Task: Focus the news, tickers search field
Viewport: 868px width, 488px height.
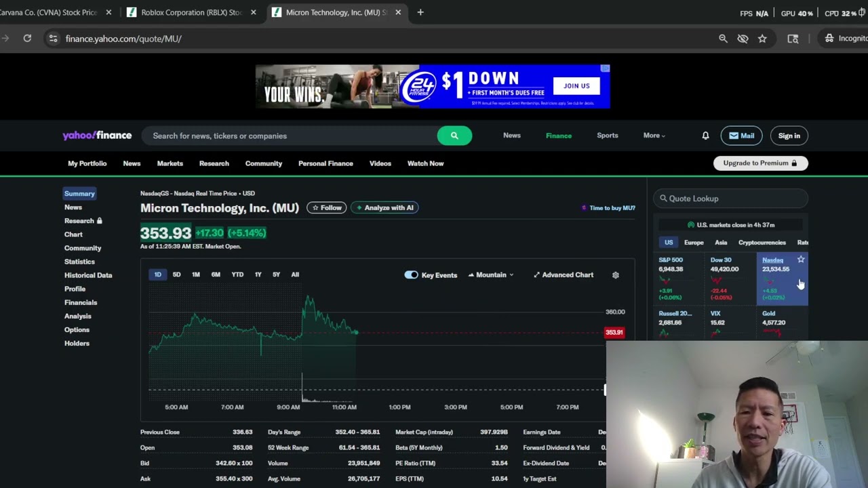Action: [x=289, y=136]
